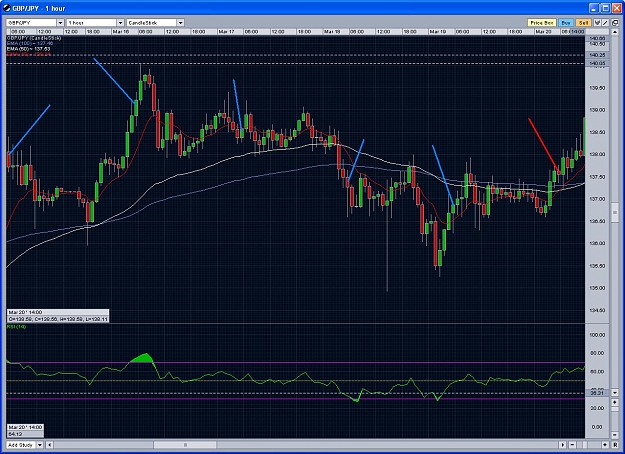Click the horizontal scrollbar thumb
Screen dimensions: 625x454
[x=185, y=445]
